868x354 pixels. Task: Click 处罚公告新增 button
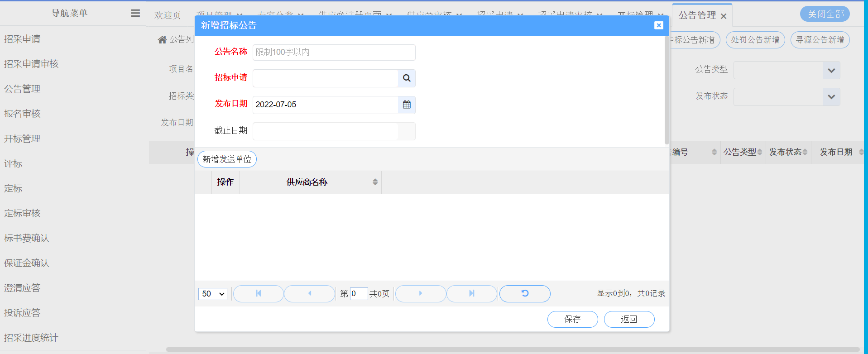pyautogui.click(x=755, y=40)
